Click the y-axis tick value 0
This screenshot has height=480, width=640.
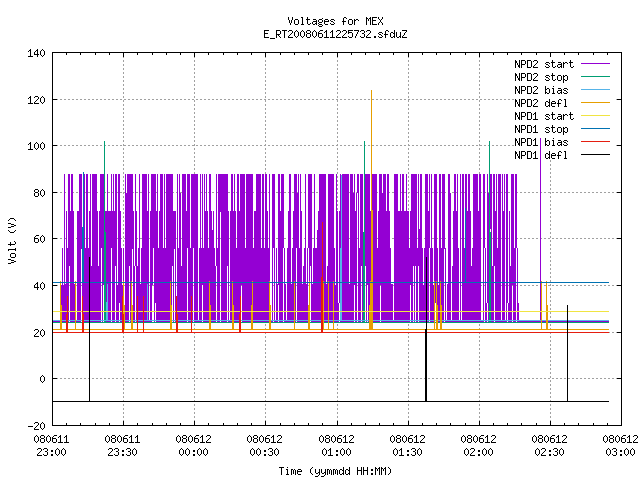click(42, 379)
